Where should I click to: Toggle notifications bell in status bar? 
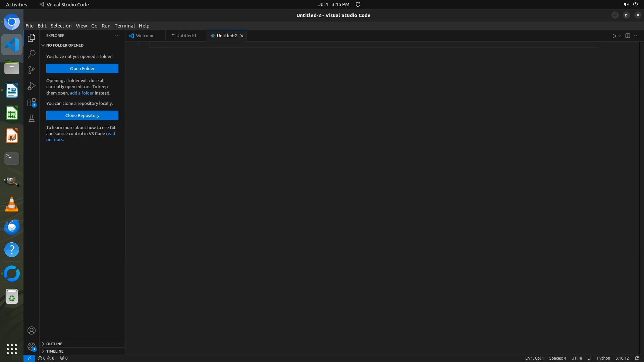coord(637,358)
